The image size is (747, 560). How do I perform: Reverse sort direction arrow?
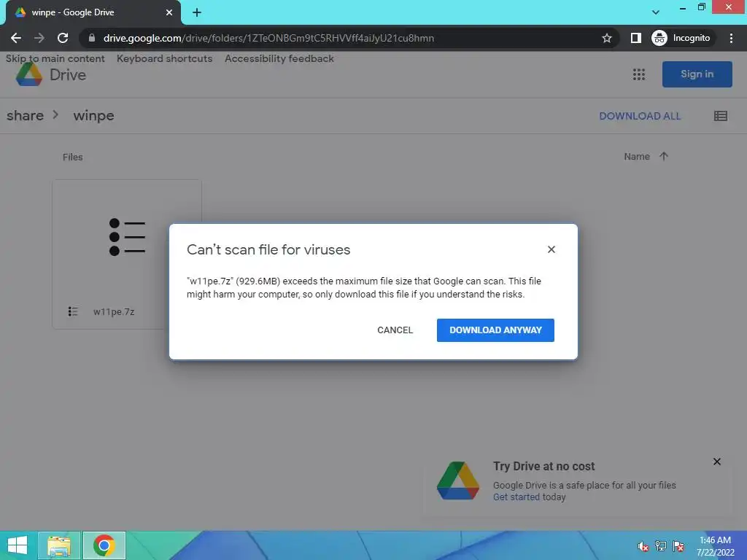(664, 156)
